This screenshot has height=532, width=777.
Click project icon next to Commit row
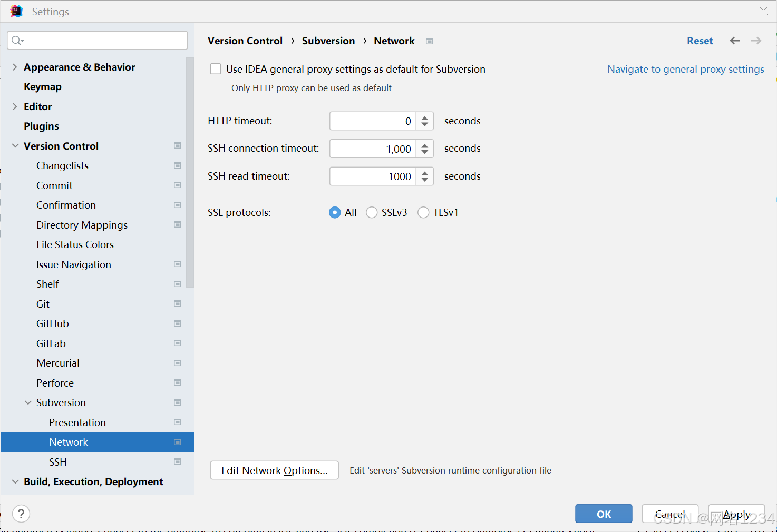tap(178, 185)
